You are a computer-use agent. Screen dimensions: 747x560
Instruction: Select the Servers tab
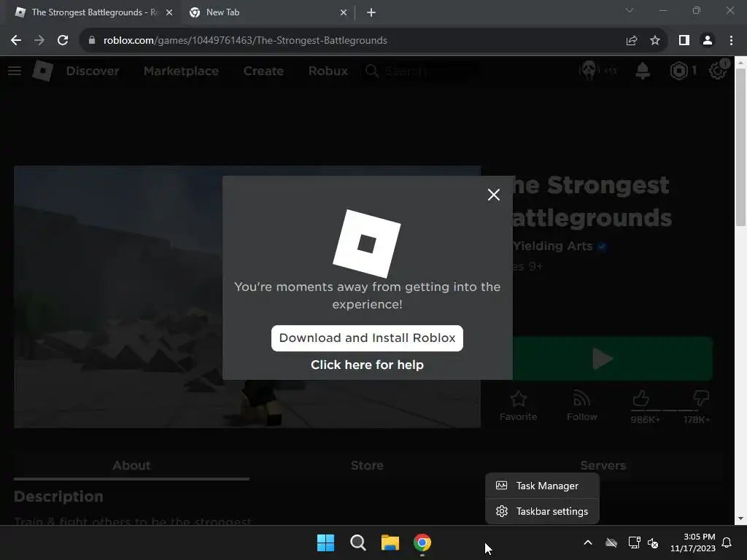603,465
